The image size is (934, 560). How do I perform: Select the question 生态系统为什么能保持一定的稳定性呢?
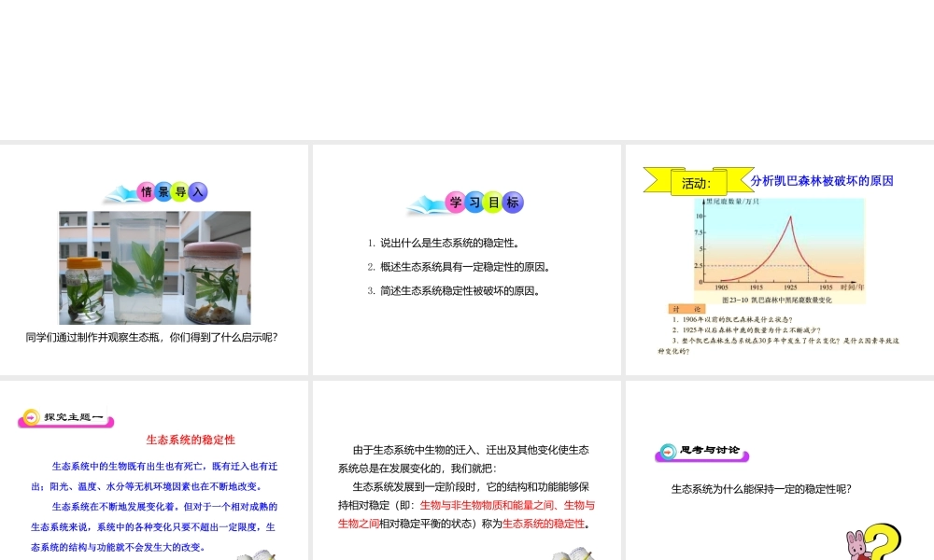[761, 489]
